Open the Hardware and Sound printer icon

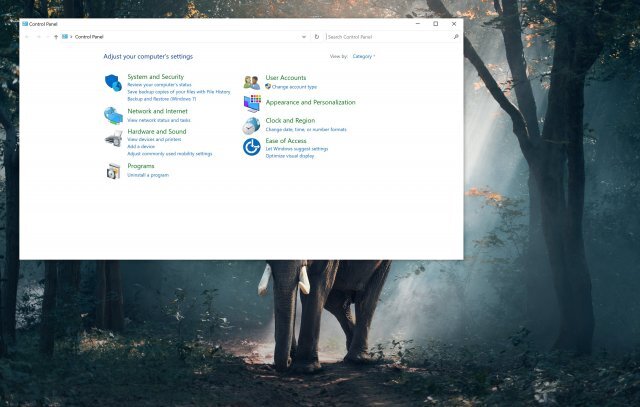(113, 139)
